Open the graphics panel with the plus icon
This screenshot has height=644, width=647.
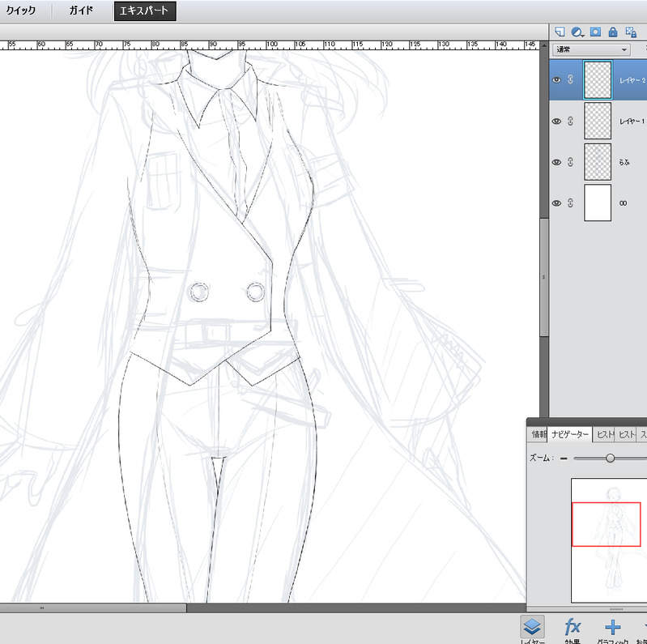click(x=613, y=626)
